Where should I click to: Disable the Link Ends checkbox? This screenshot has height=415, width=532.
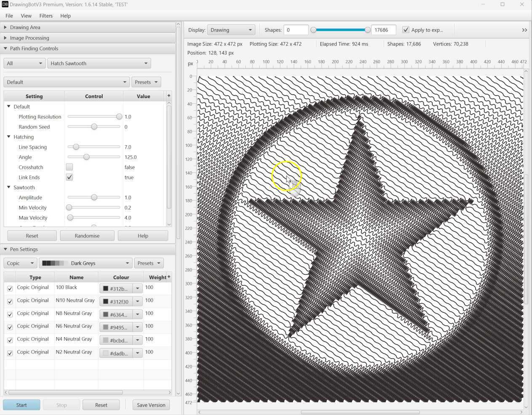(x=69, y=177)
